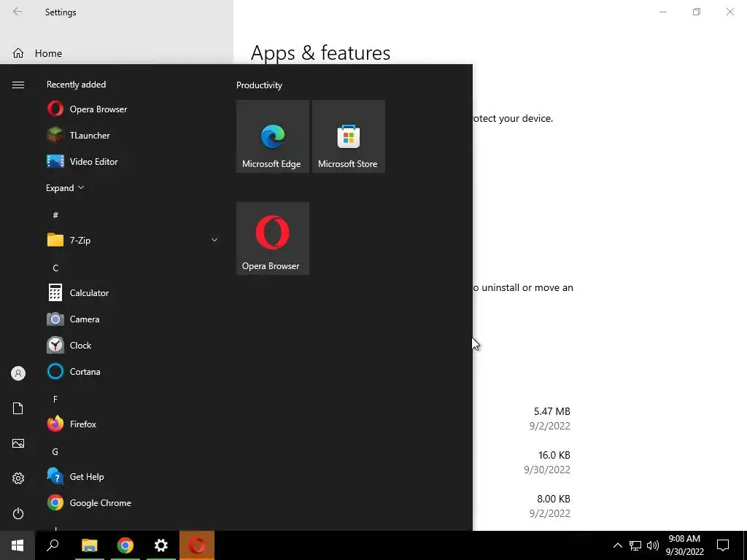
Task: Click the back arrow in Settings
Action: [18, 12]
